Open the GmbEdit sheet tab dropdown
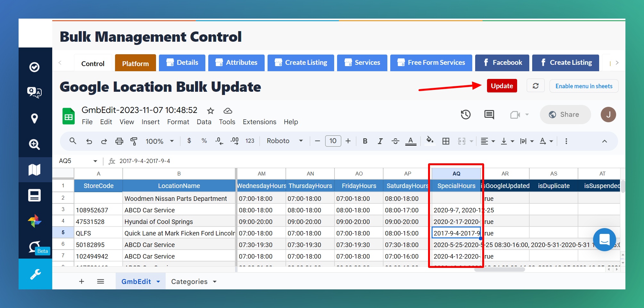The width and height of the screenshot is (644, 308). click(x=158, y=282)
